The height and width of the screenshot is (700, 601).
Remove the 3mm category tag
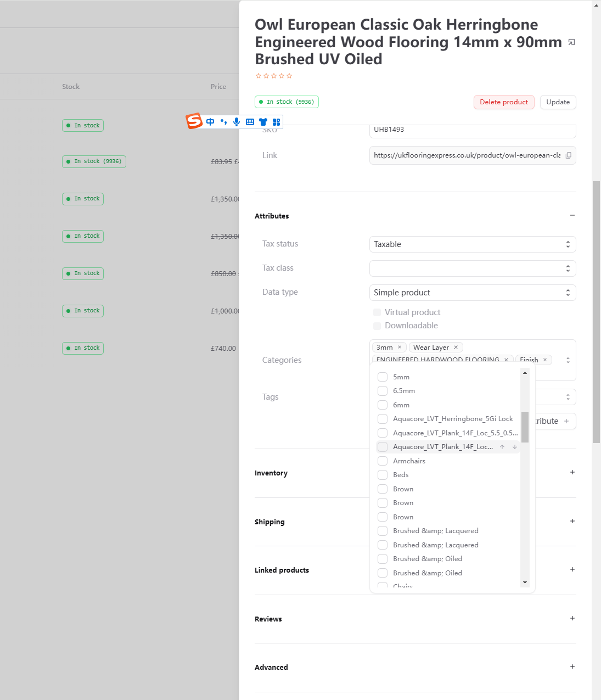click(400, 348)
